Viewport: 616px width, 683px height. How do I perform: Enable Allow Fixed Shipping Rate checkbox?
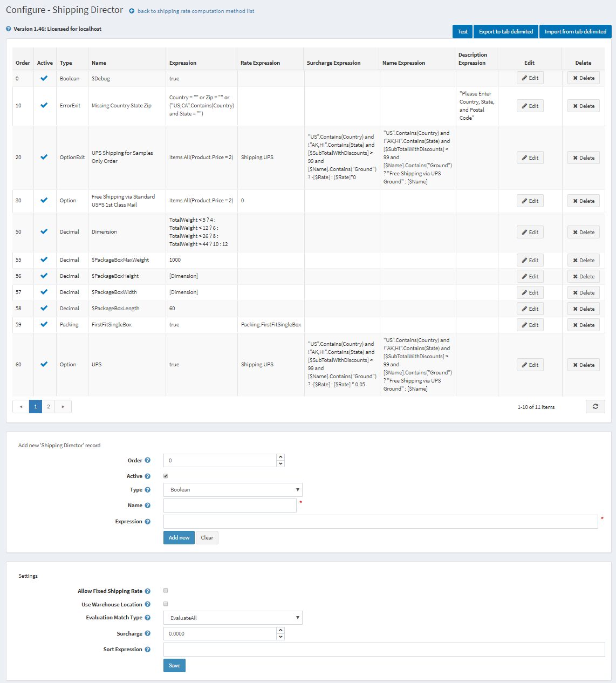pos(166,591)
